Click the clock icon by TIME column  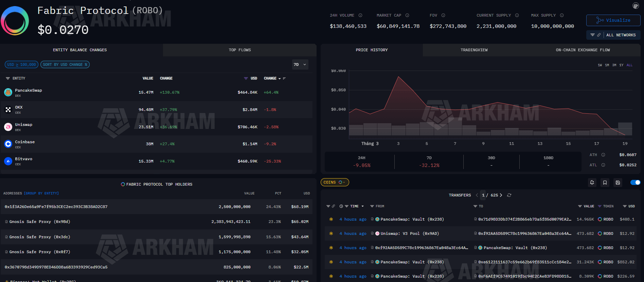341,206
